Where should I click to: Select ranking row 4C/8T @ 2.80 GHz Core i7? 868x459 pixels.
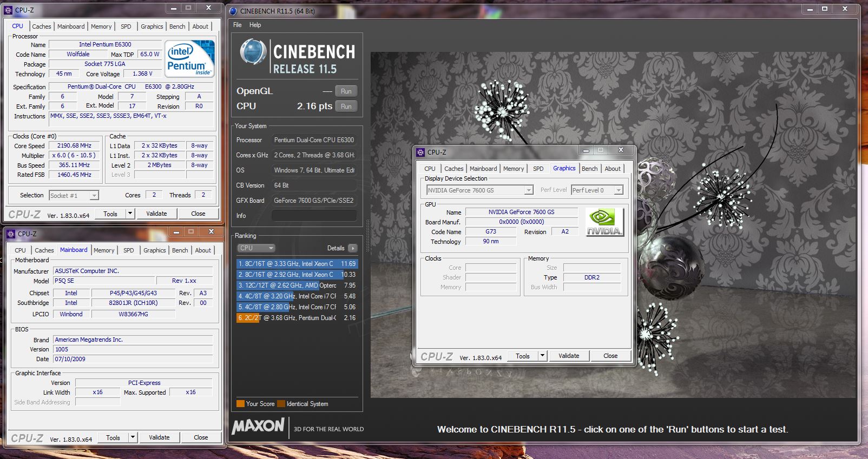coord(297,307)
